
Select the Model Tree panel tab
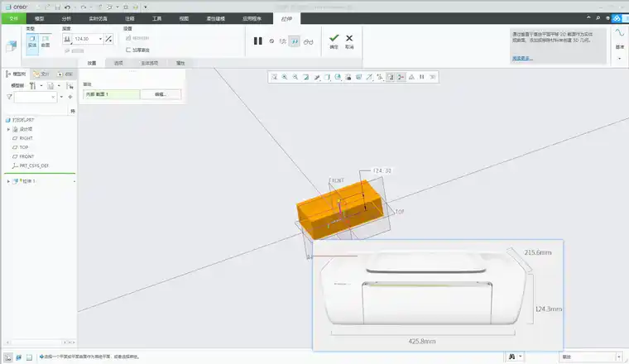coord(16,74)
